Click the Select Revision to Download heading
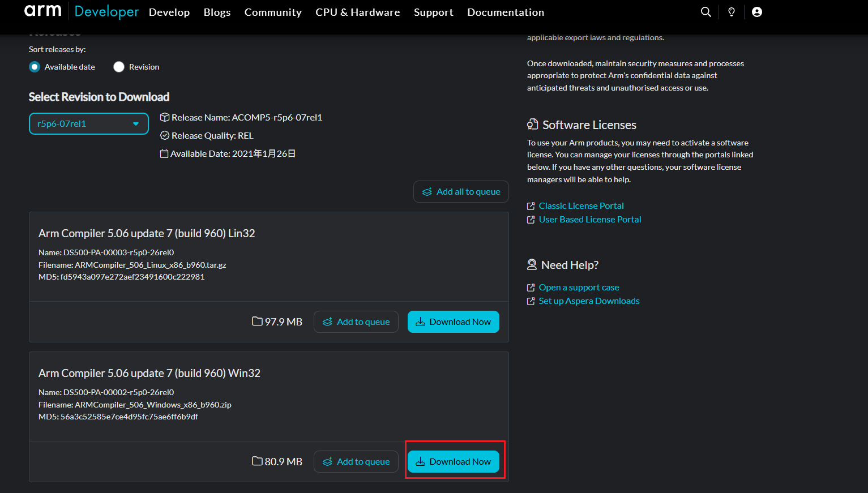 pos(99,97)
